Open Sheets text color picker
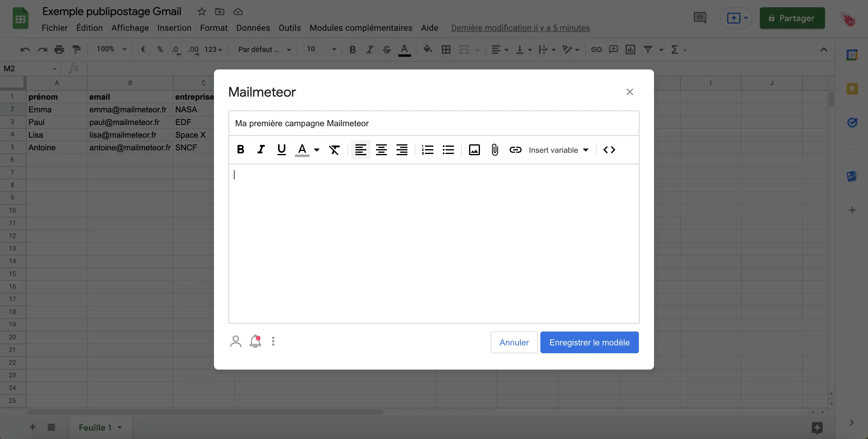Viewport: 868px width, 439px height. [x=404, y=50]
